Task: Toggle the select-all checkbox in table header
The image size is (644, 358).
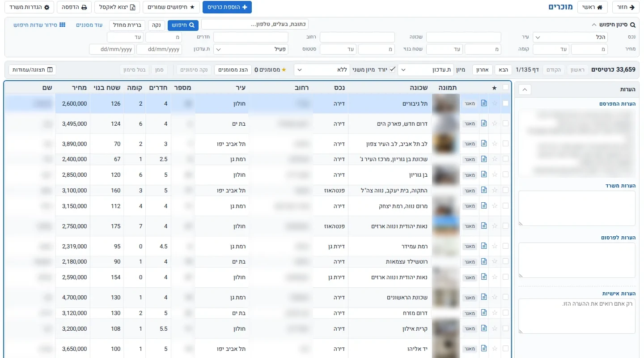Action: [505, 88]
